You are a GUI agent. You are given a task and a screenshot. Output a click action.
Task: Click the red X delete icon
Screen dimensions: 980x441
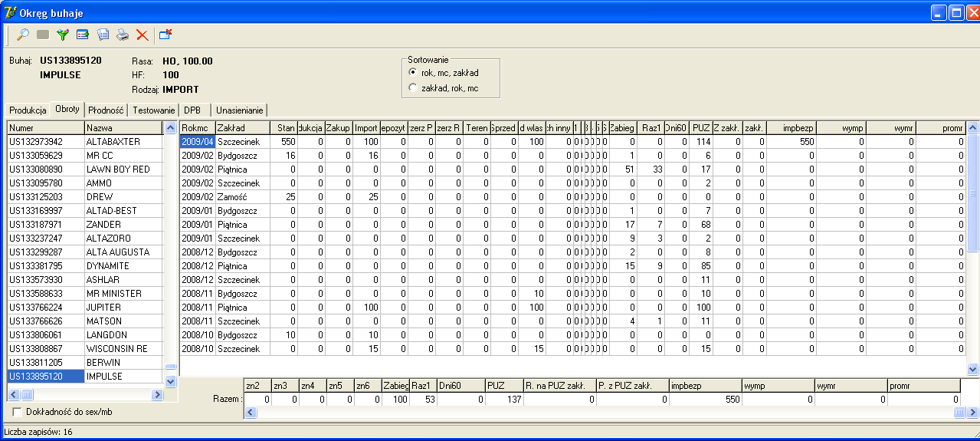(x=142, y=35)
